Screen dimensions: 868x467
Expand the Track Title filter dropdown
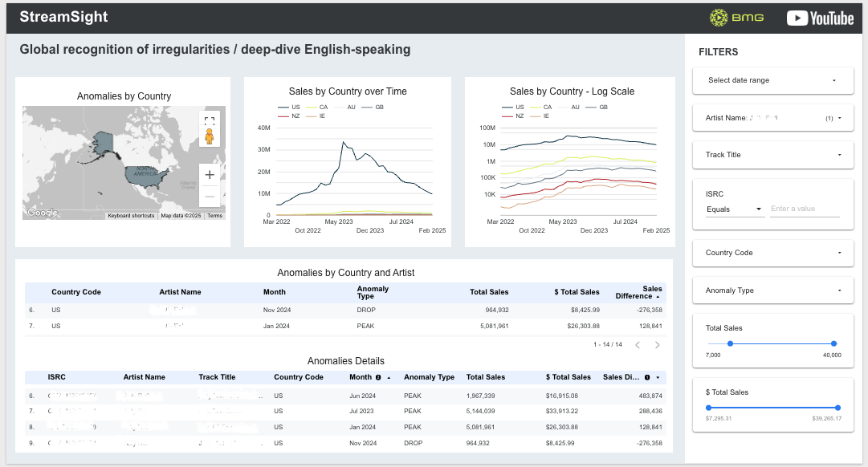pos(772,155)
